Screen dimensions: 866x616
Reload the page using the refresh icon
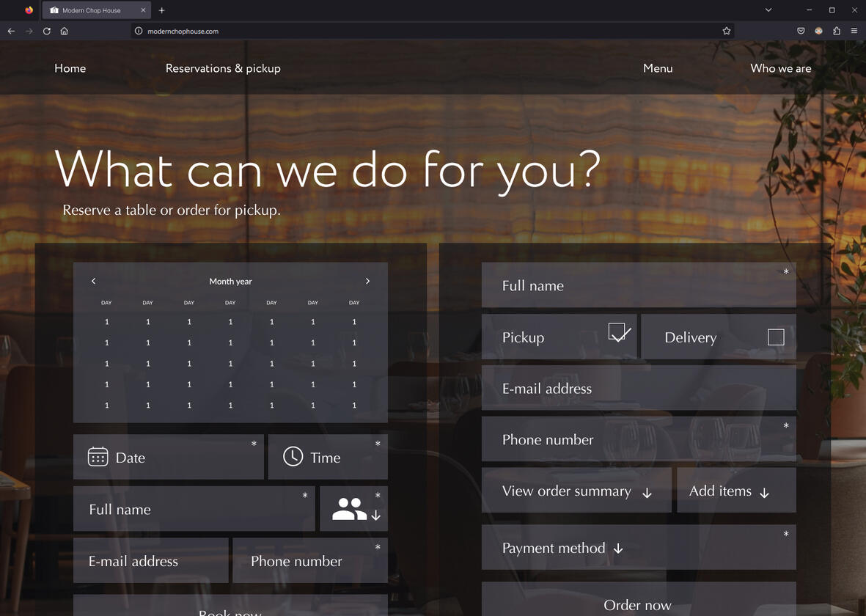pos(47,31)
